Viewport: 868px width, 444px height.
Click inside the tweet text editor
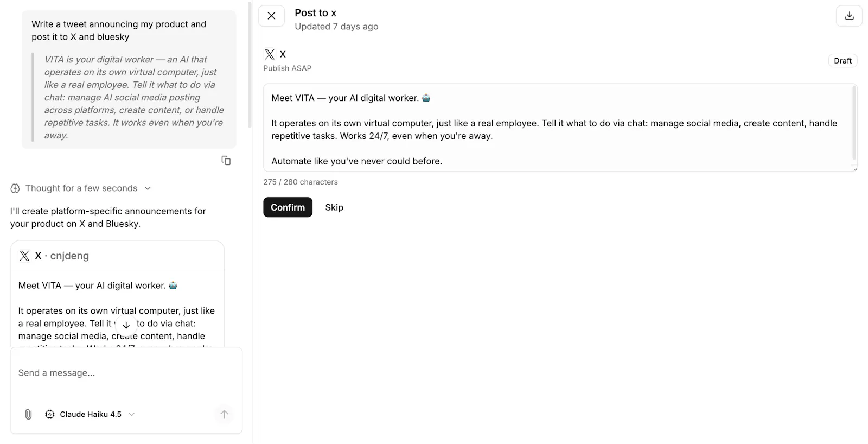click(x=560, y=128)
